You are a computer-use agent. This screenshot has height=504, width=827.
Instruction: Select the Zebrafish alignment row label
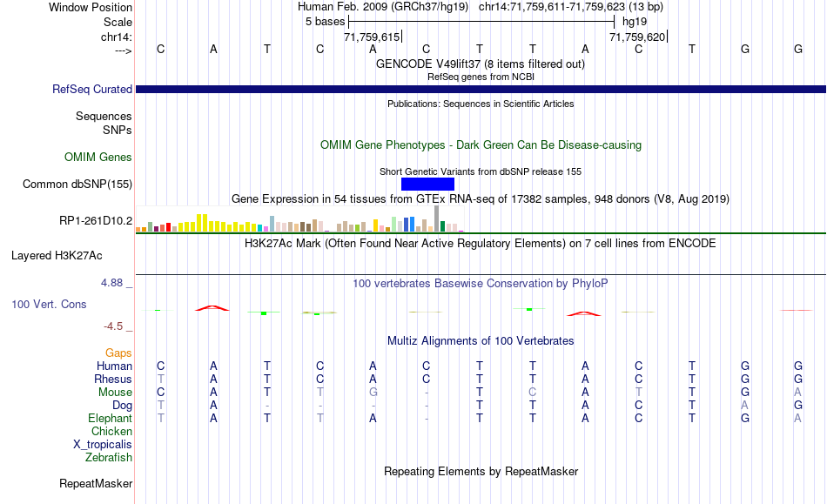pyautogui.click(x=109, y=457)
